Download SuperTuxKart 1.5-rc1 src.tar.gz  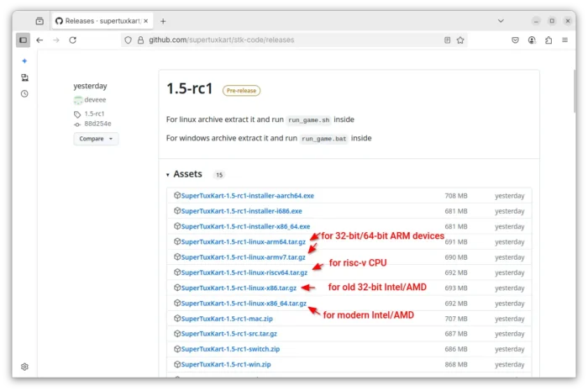pos(229,334)
